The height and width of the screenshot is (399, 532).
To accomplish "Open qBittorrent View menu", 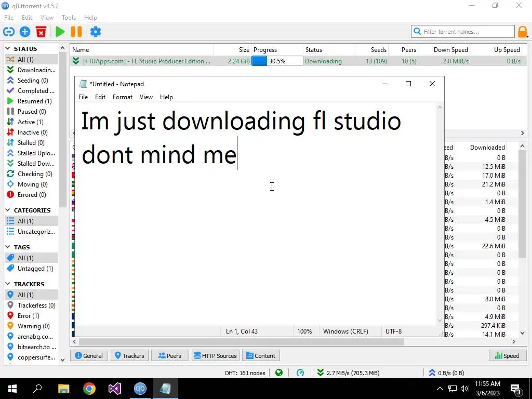I will (x=47, y=18).
